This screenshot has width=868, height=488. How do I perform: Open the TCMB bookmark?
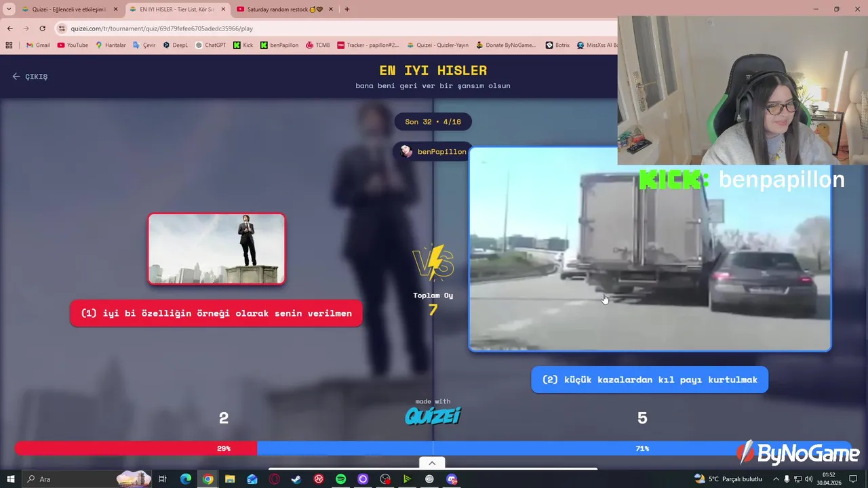(318, 45)
